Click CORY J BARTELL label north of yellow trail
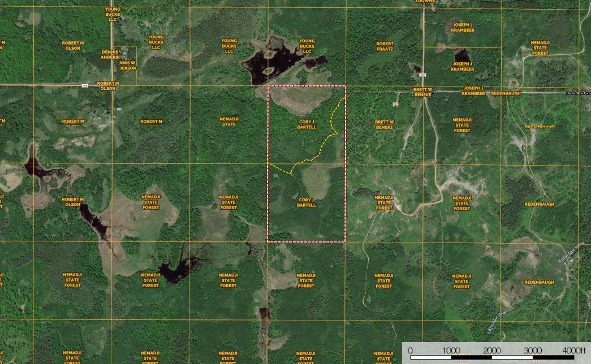Image resolution: width=591 pixels, height=364 pixels. tap(307, 125)
